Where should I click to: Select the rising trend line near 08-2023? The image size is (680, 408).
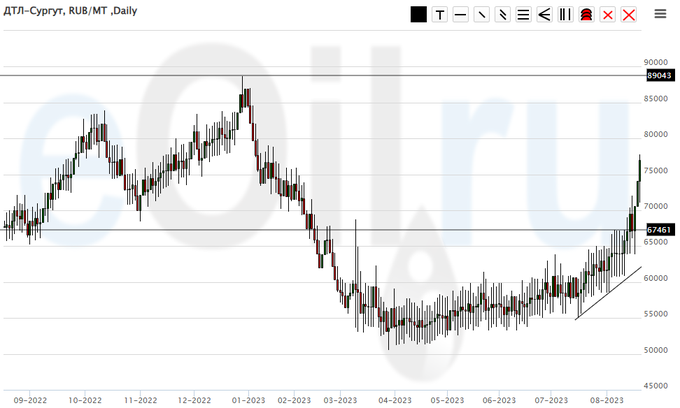[608, 293]
